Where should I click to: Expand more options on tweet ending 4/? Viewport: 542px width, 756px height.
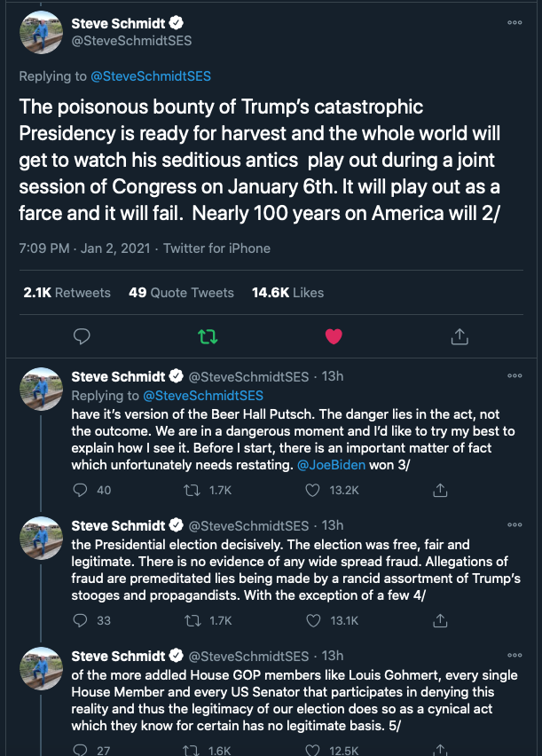pyautogui.click(x=515, y=523)
